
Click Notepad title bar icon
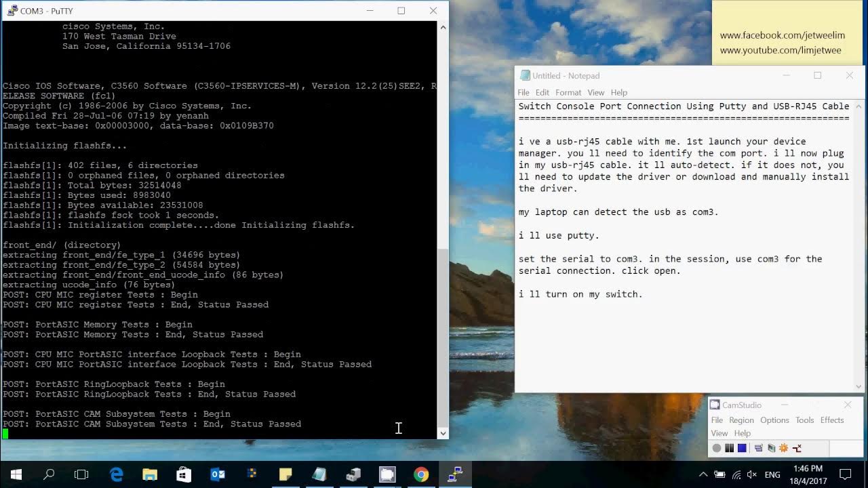(x=525, y=76)
